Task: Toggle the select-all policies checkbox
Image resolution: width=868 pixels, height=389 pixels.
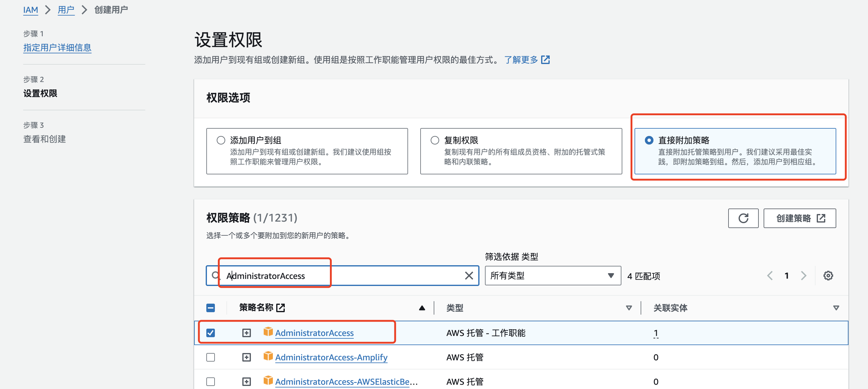Action: (x=211, y=308)
